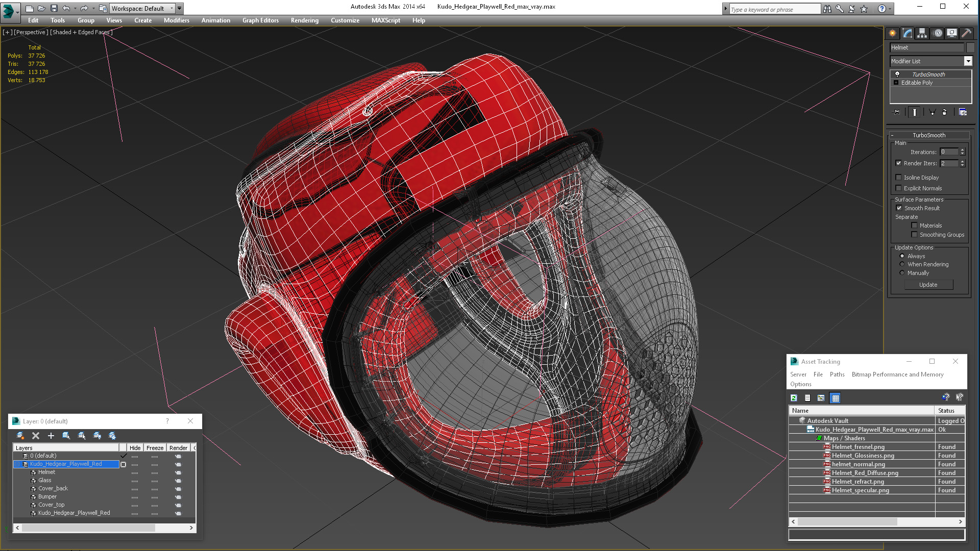
Task: Click the Redo arrow icon
Action: click(x=84, y=8)
